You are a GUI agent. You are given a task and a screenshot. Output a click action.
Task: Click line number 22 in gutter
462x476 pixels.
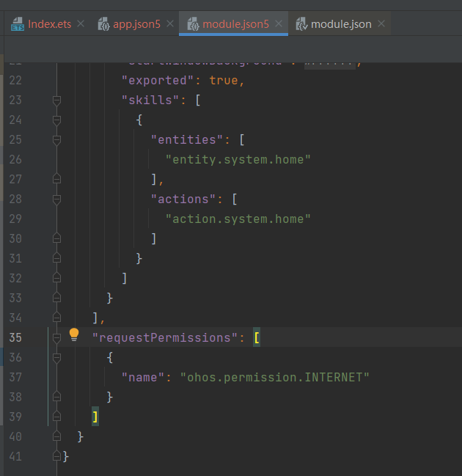click(x=15, y=81)
